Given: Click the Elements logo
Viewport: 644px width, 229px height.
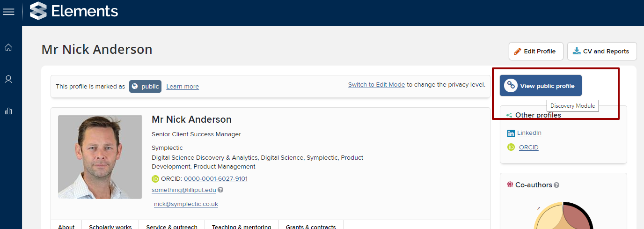Looking at the screenshot, I should [74, 11].
